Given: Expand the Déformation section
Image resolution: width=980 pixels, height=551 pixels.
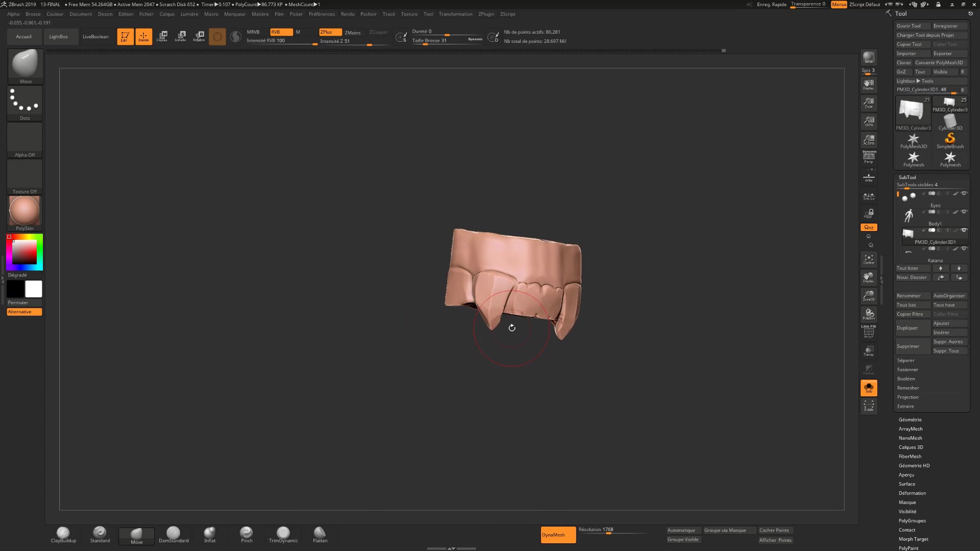Looking at the screenshot, I should 912,492.
